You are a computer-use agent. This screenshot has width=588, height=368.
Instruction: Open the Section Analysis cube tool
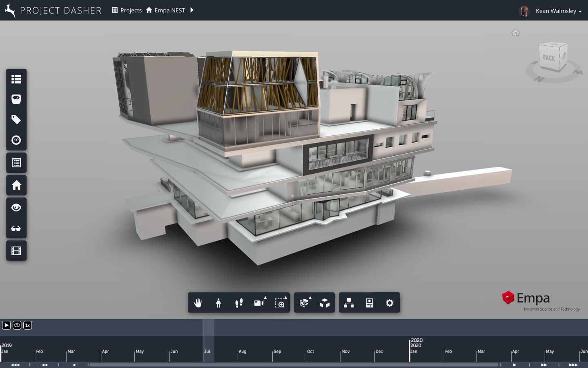(304, 303)
